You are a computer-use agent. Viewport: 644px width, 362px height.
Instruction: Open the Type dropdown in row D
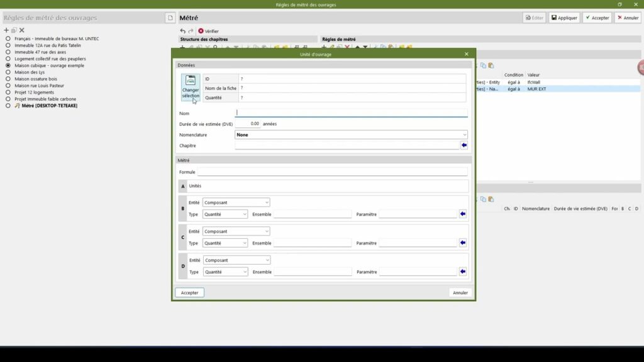pyautogui.click(x=226, y=272)
